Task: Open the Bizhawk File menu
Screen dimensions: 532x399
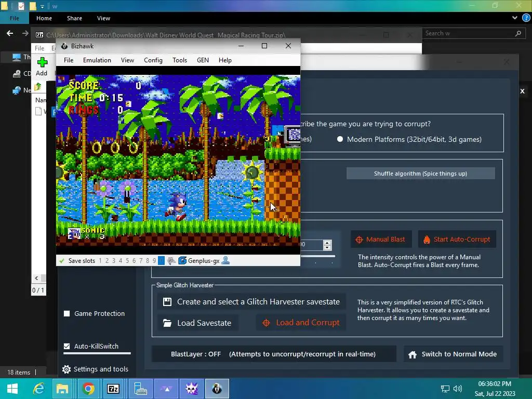Action: click(69, 60)
